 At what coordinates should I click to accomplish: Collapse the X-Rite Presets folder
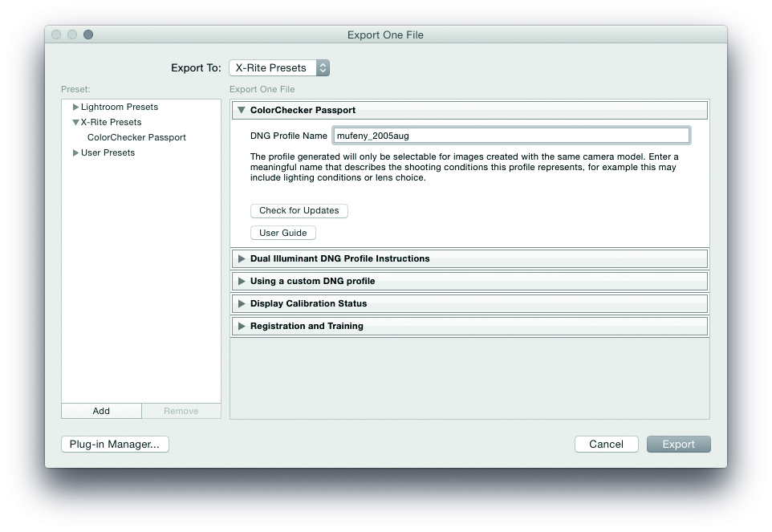(x=75, y=122)
